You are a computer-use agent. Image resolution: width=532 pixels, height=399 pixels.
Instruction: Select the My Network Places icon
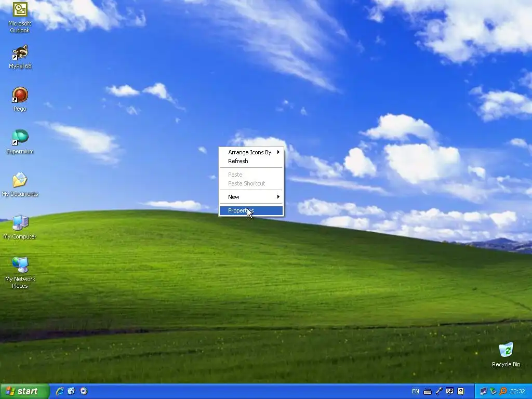coord(20,273)
